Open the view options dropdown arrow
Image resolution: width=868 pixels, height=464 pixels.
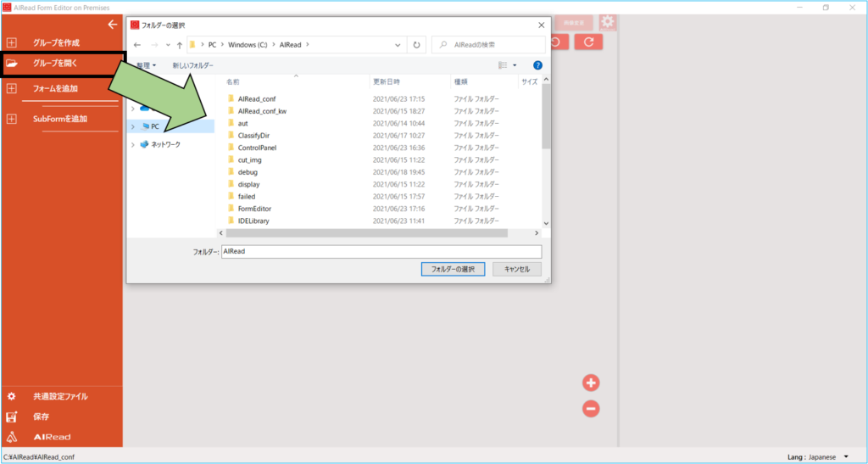[x=515, y=65]
